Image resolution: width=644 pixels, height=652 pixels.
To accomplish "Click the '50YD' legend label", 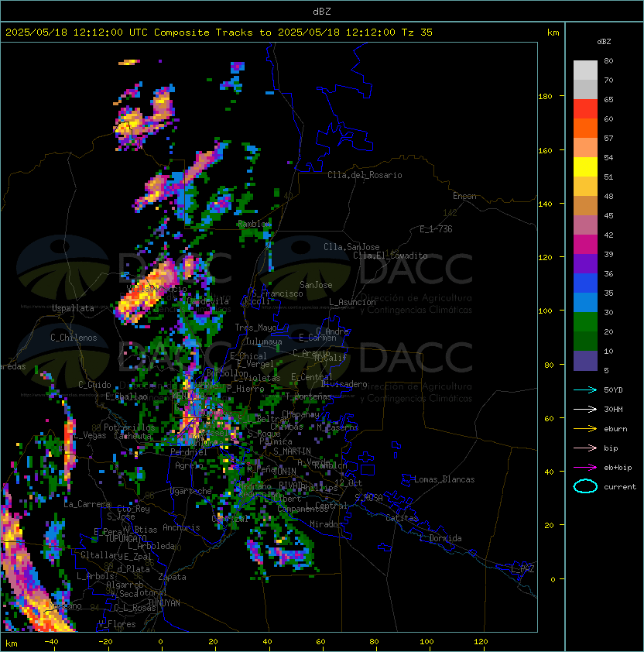I will coord(613,390).
